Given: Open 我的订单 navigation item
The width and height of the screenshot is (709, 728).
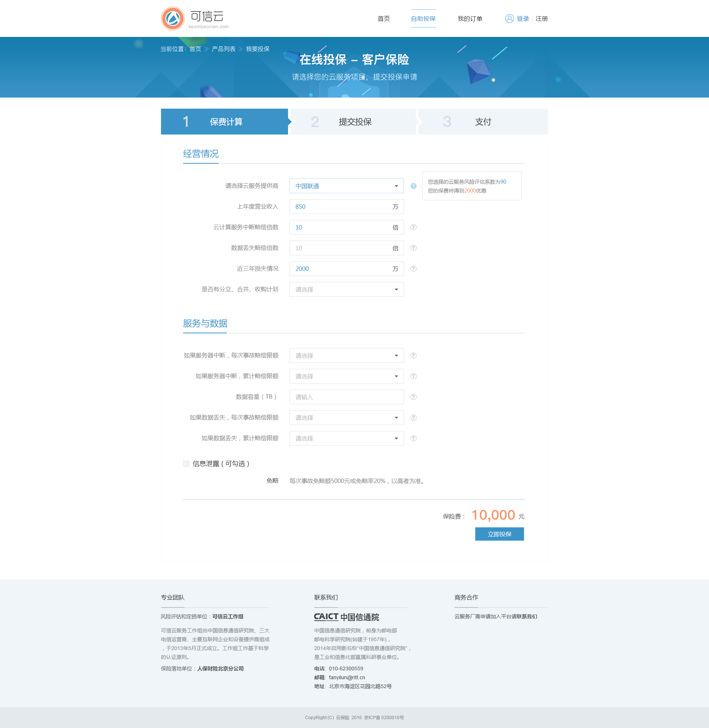Looking at the screenshot, I should click(x=470, y=18).
